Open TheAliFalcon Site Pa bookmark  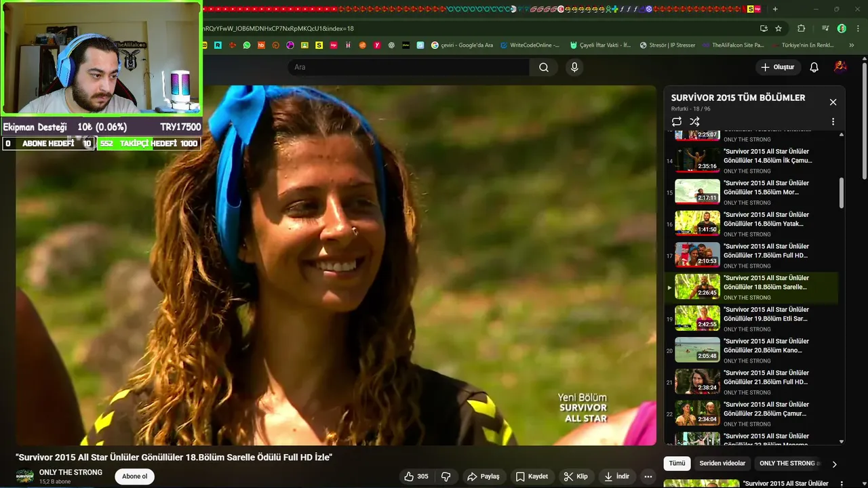(x=732, y=45)
